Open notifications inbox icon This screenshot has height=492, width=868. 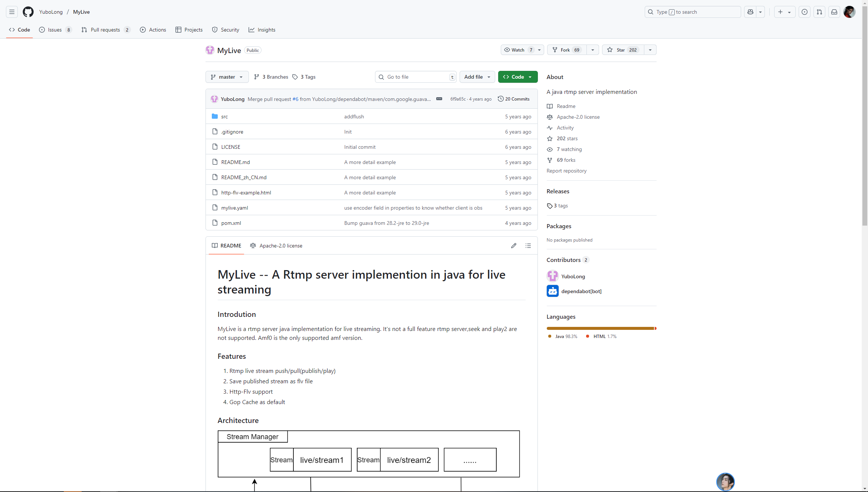coord(834,12)
